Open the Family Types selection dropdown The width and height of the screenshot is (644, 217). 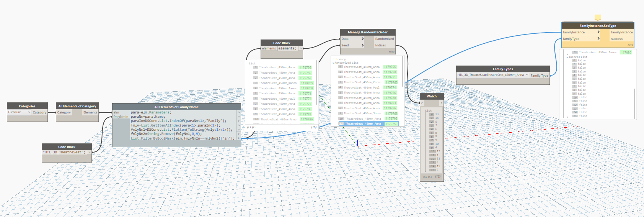pyautogui.click(x=527, y=75)
